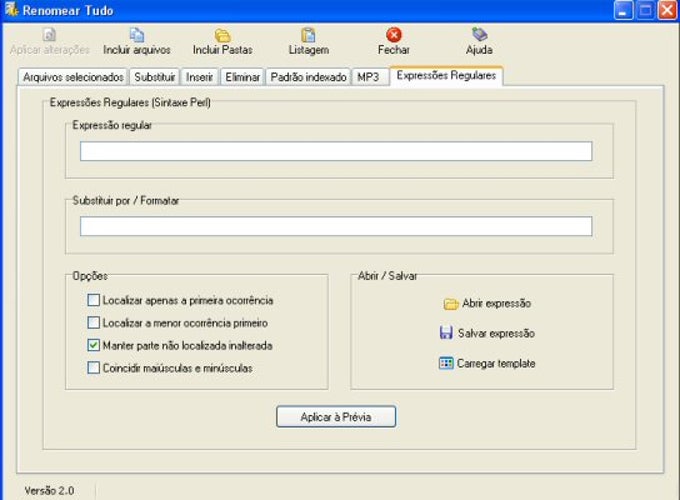Viewport: 680px width, 500px height.
Task: Open the Substituir tab
Action: click(x=154, y=77)
